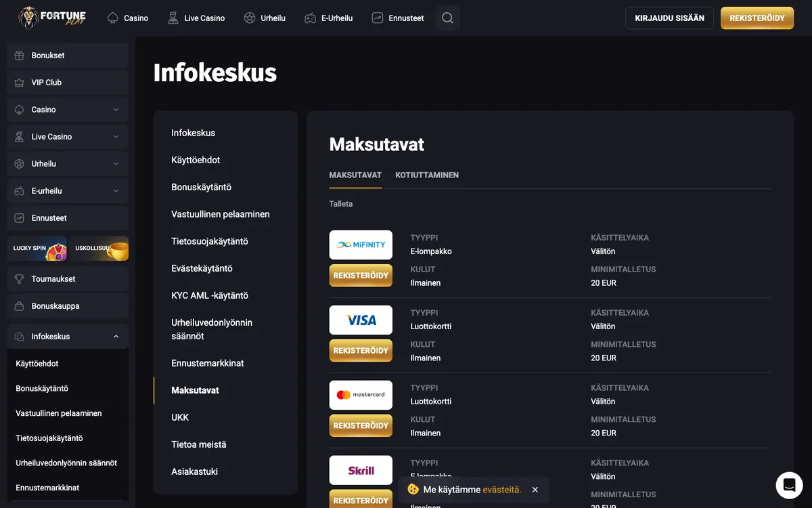
Task: Open Asiakastuki in the info center menu
Action: point(194,471)
